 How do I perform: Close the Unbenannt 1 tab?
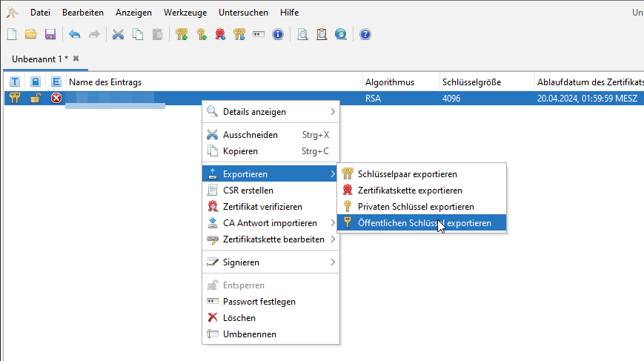(76, 59)
